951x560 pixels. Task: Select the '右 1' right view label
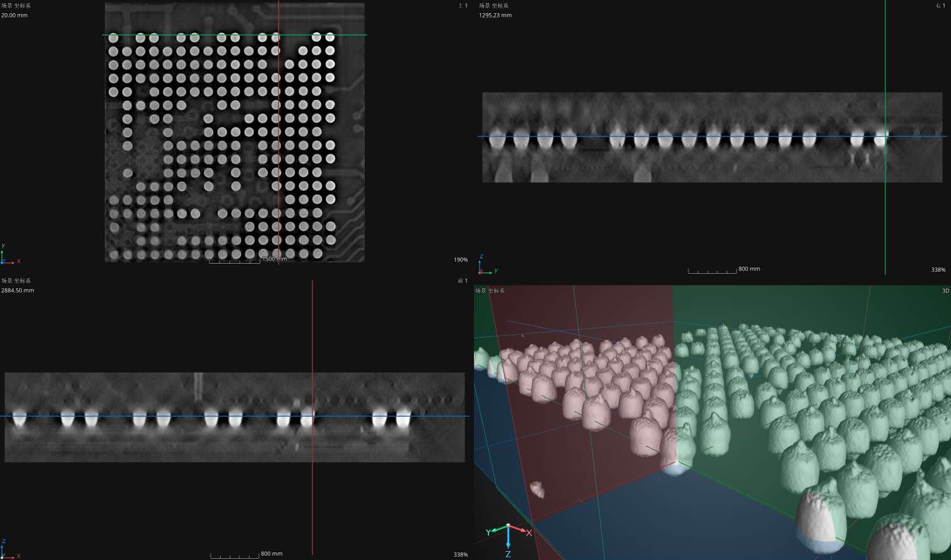click(940, 6)
